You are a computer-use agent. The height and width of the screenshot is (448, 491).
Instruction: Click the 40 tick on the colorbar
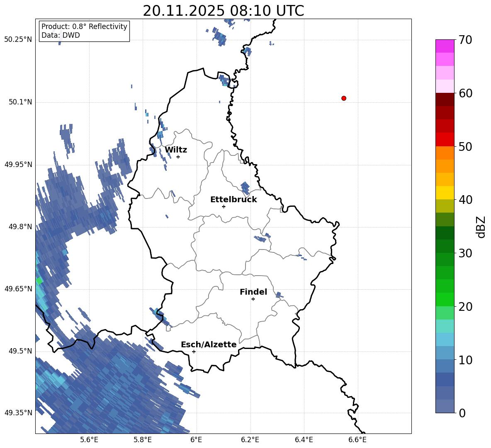(x=465, y=200)
